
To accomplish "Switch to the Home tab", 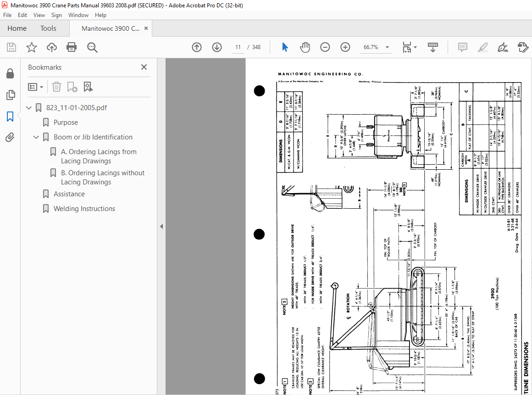I will [17, 28].
